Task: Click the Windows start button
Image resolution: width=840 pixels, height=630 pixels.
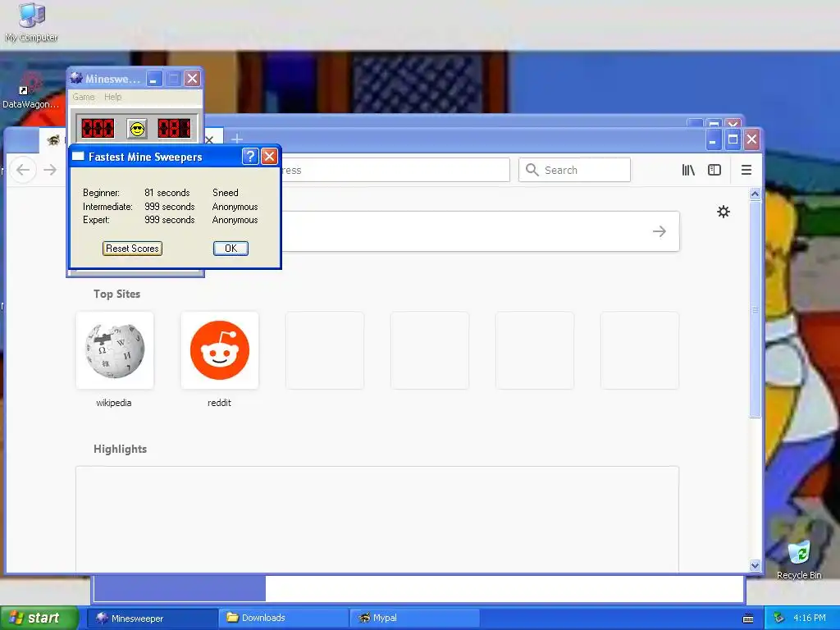Action: click(x=39, y=618)
